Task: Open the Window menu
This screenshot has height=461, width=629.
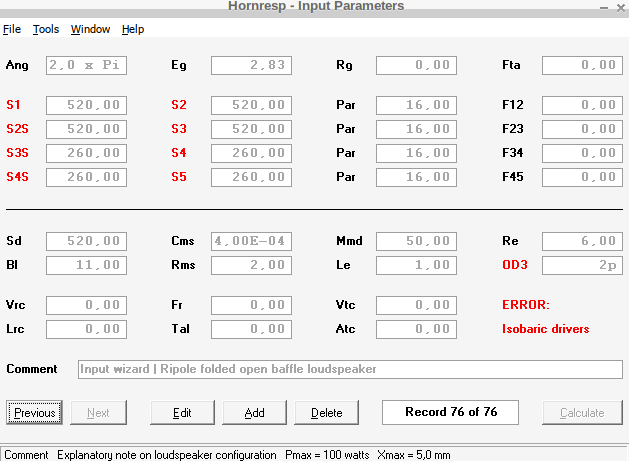Action: click(x=90, y=29)
